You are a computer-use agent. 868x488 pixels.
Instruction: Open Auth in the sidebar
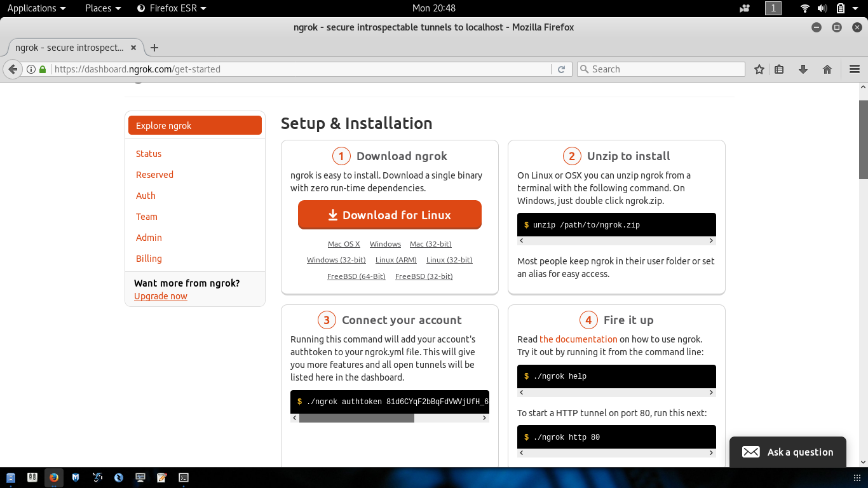[146, 196]
